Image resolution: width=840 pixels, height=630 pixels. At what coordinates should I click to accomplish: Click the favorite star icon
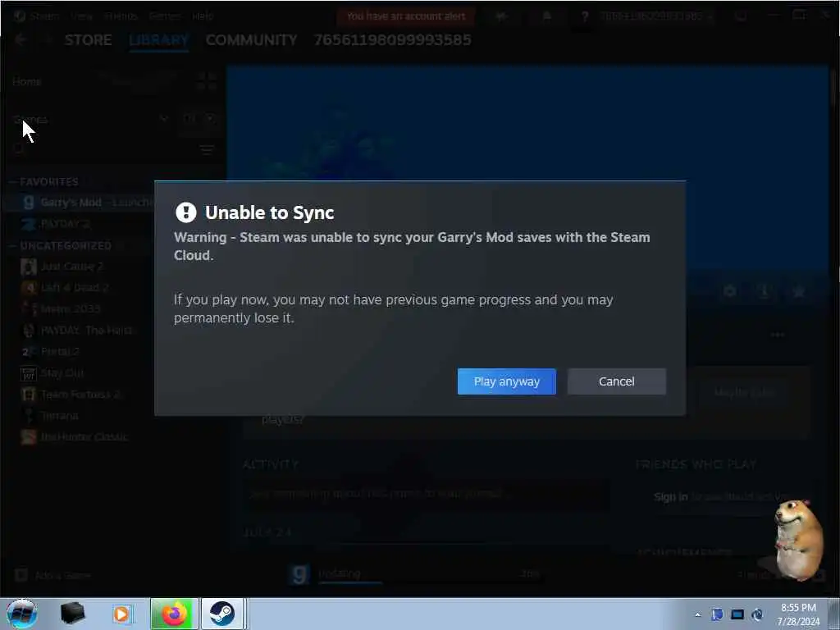(799, 291)
